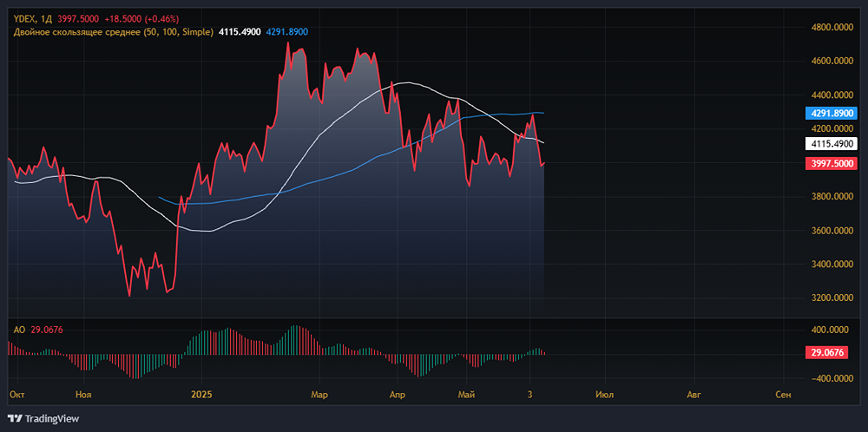Click the 400.0000 AO scale label
The height and width of the screenshot is (432, 868).
click(x=830, y=331)
